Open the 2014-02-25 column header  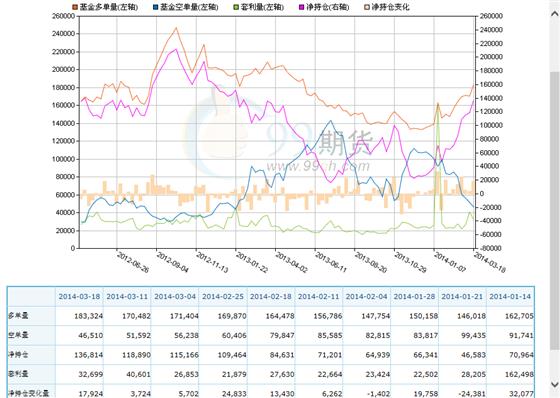[223, 297]
